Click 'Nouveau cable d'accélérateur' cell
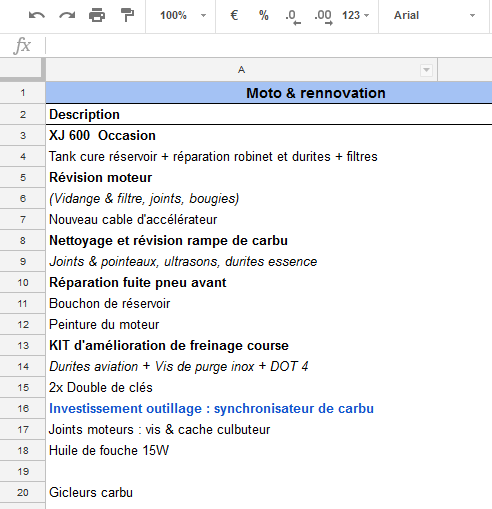 tap(241, 219)
